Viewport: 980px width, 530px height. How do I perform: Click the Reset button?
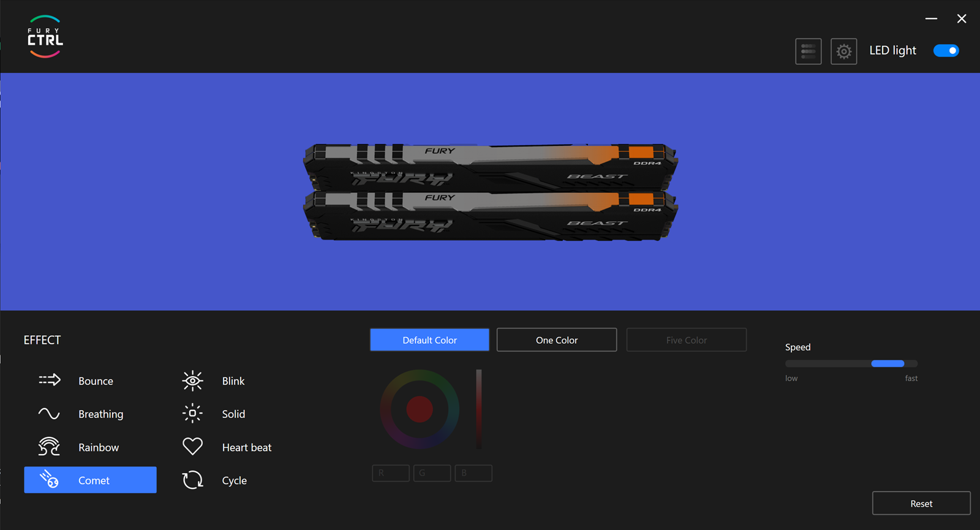(921, 503)
